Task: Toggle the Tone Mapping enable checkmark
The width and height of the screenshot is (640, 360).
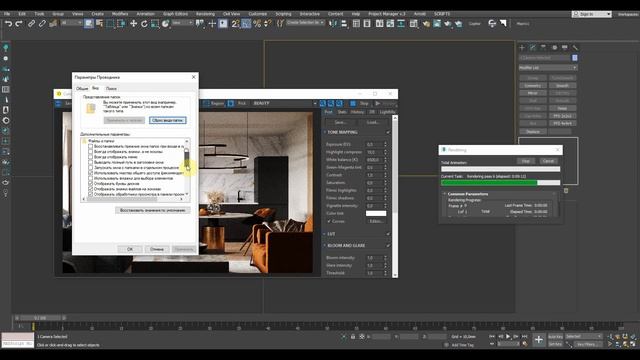Action: click(388, 132)
